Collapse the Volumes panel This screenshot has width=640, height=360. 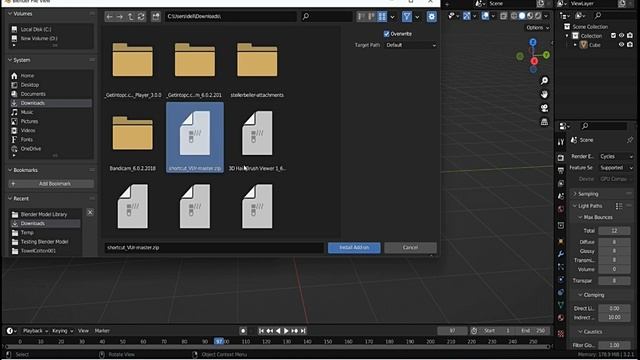point(11,13)
